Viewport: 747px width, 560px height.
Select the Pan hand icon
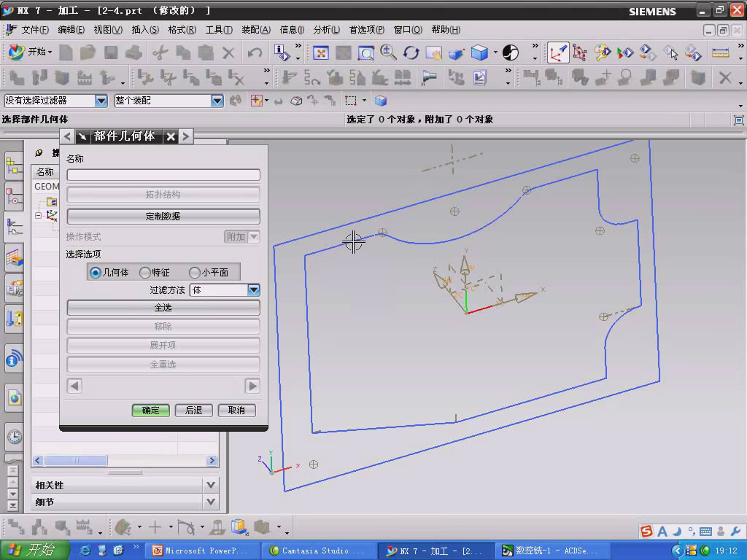(433, 52)
